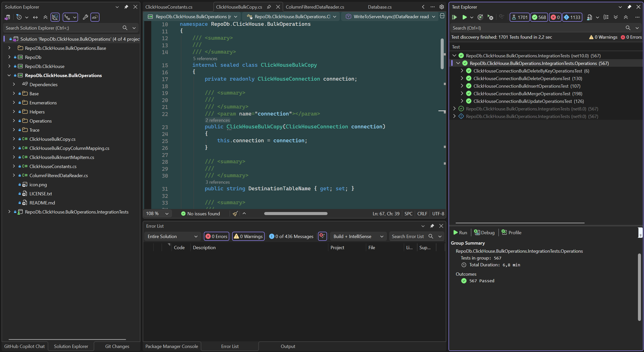644x352 pixels.
Task: Click the '3 references' CodeLens link
Action: 217,182
